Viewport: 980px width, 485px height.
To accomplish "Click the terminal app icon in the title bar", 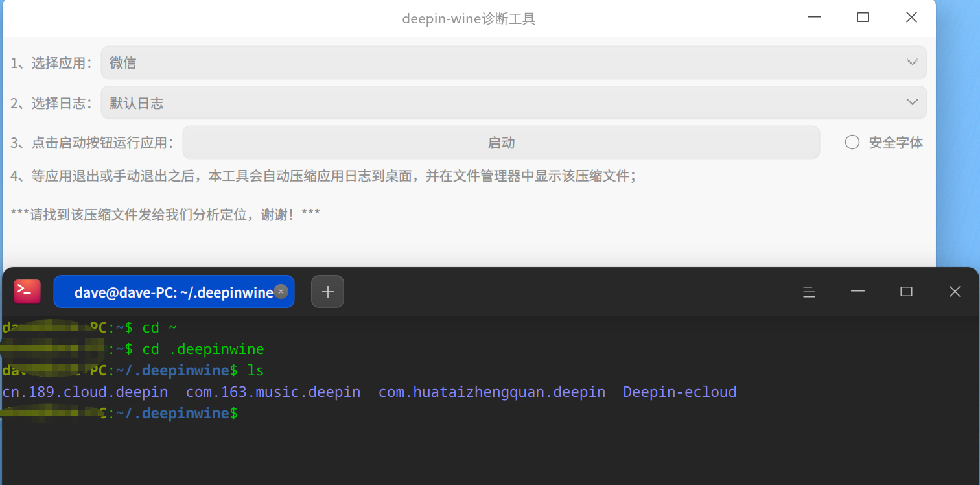I will click(x=27, y=292).
